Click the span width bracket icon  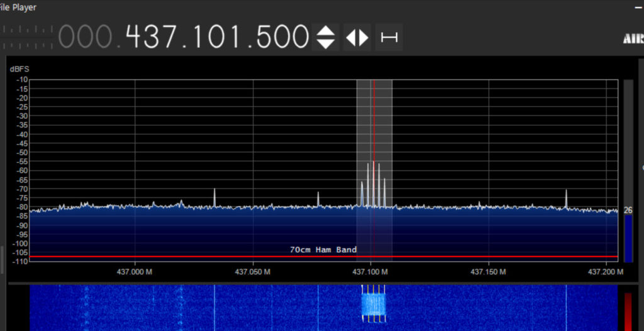tap(389, 37)
